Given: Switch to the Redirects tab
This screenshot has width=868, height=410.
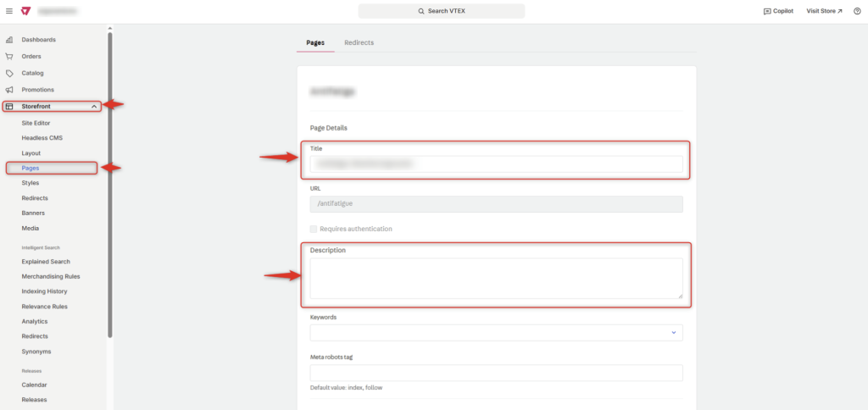Looking at the screenshot, I should [x=359, y=42].
